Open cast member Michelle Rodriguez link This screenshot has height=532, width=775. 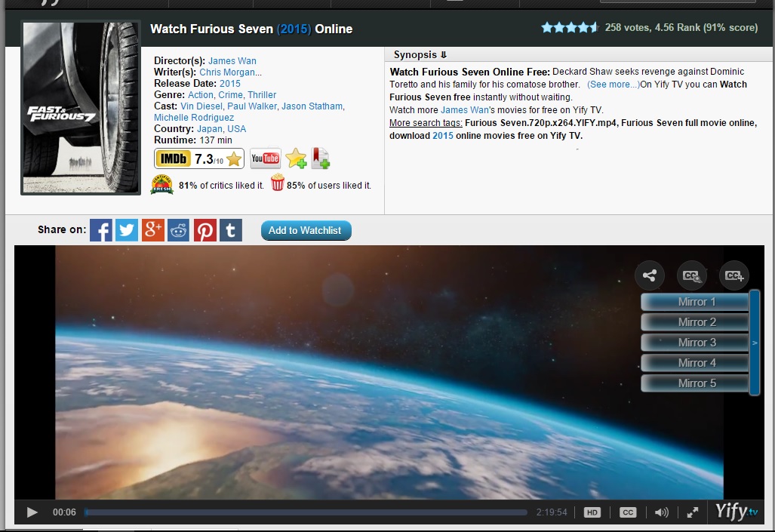(194, 118)
